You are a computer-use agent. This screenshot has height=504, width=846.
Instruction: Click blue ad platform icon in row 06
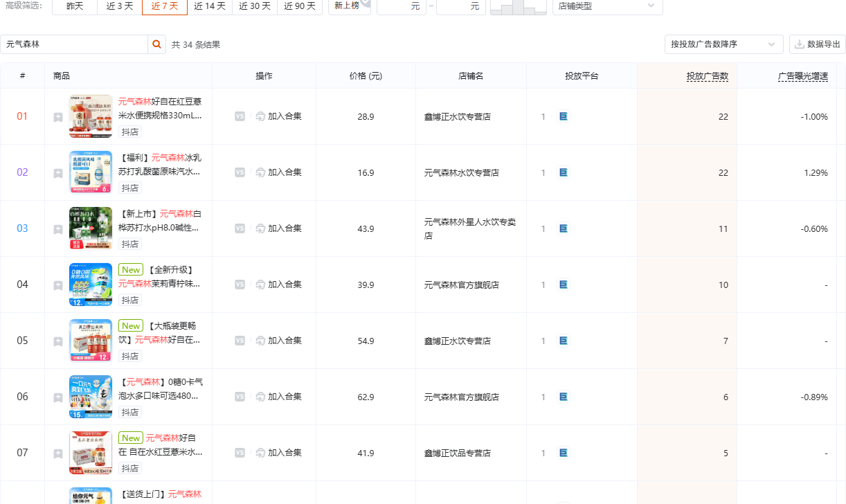pyautogui.click(x=564, y=397)
